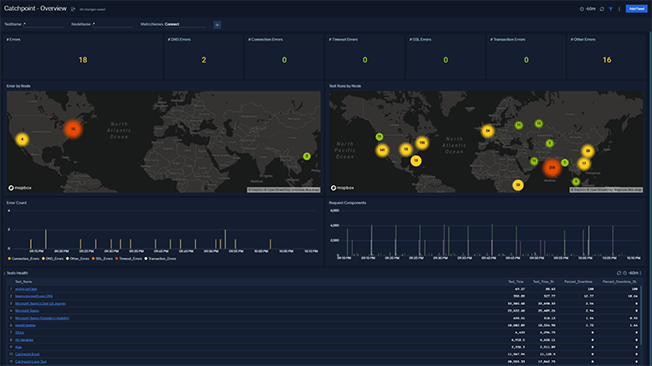This screenshot has width=652, height=366.
Task: Click the # Other Errors value 16
Action: (607, 60)
